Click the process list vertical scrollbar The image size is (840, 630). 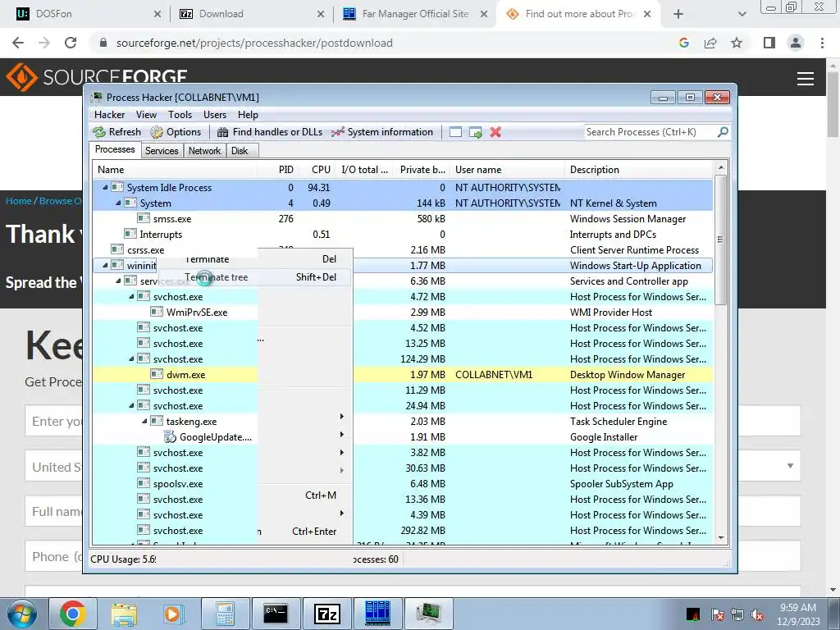(720, 240)
